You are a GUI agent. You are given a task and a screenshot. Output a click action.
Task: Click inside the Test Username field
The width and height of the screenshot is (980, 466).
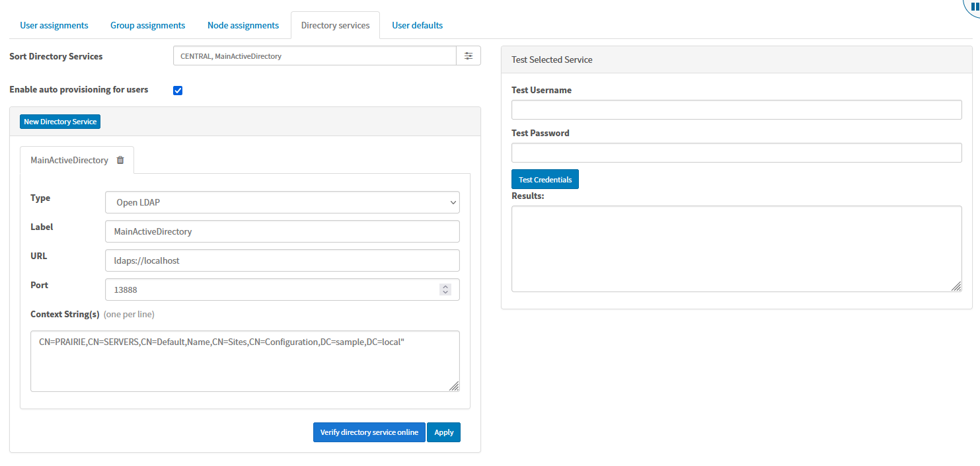point(735,109)
